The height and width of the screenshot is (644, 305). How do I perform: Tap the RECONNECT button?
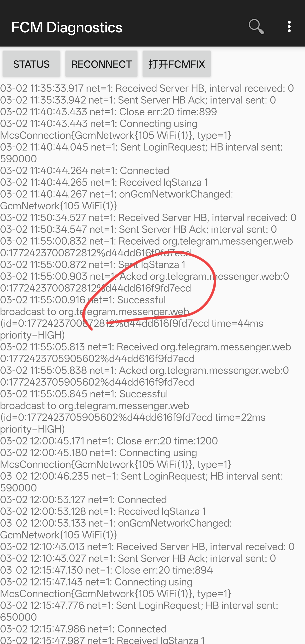[101, 64]
